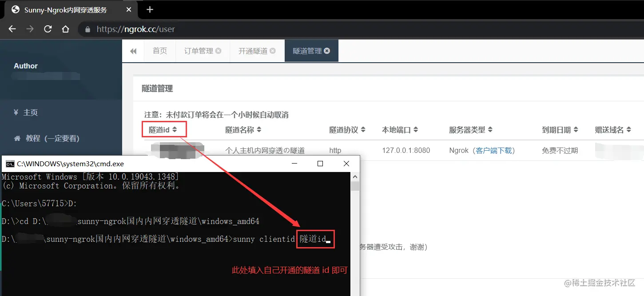644x296 pixels.
Task: Click the 客户端下载 link
Action: [x=493, y=151]
